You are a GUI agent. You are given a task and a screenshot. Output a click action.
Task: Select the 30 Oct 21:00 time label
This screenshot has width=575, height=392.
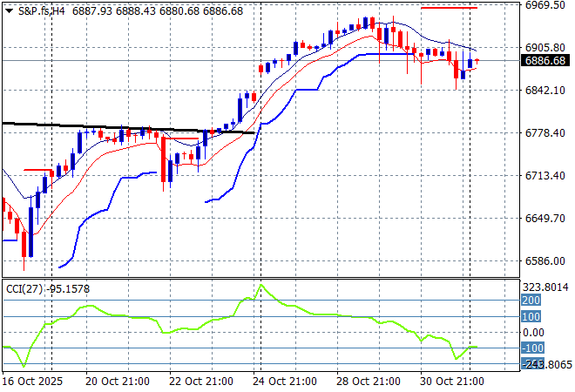(452, 382)
